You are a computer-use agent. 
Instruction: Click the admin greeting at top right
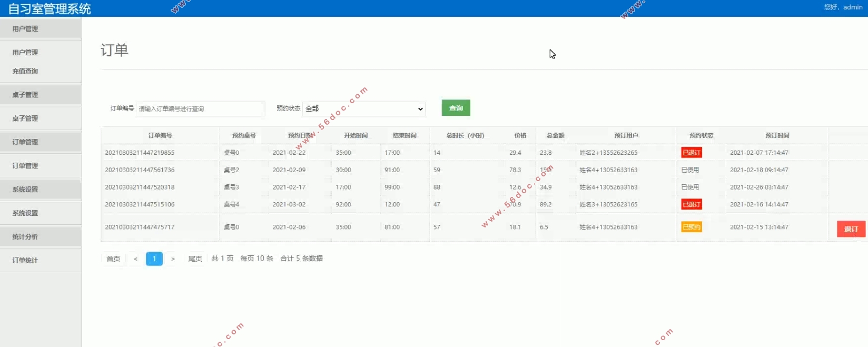(x=843, y=7)
